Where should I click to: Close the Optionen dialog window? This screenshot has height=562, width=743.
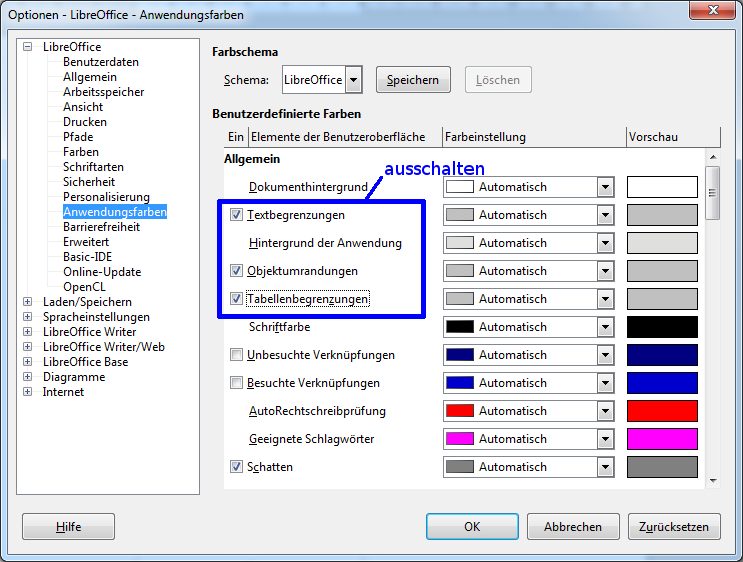click(x=712, y=10)
